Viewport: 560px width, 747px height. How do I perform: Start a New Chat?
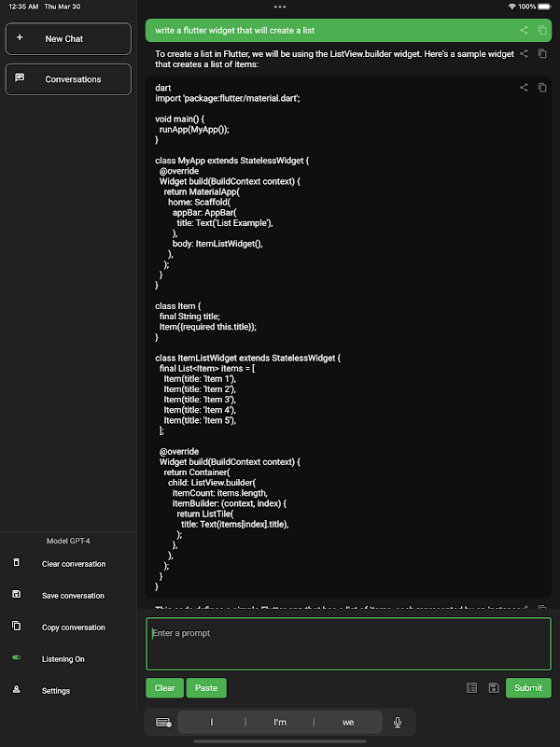pos(68,38)
